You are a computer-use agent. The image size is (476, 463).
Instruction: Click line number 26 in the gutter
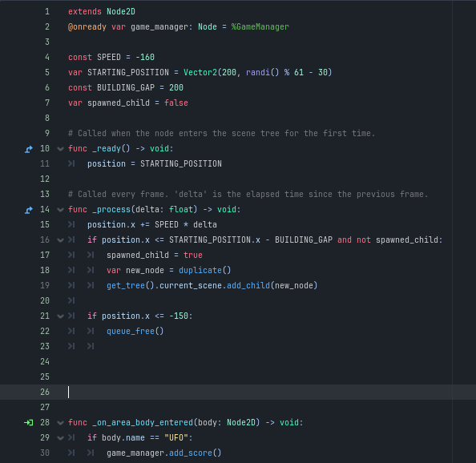coord(45,392)
